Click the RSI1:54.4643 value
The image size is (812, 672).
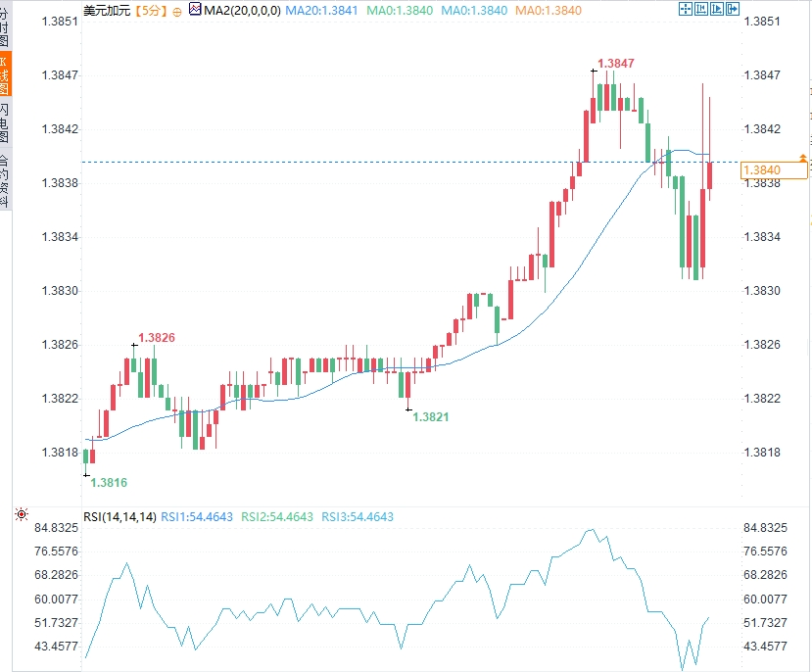point(197,516)
